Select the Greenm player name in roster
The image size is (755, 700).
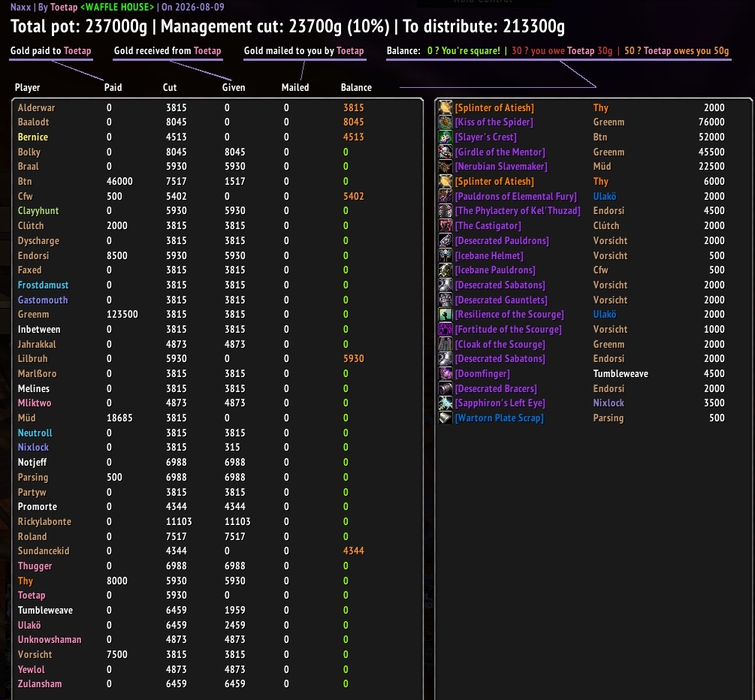point(33,315)
